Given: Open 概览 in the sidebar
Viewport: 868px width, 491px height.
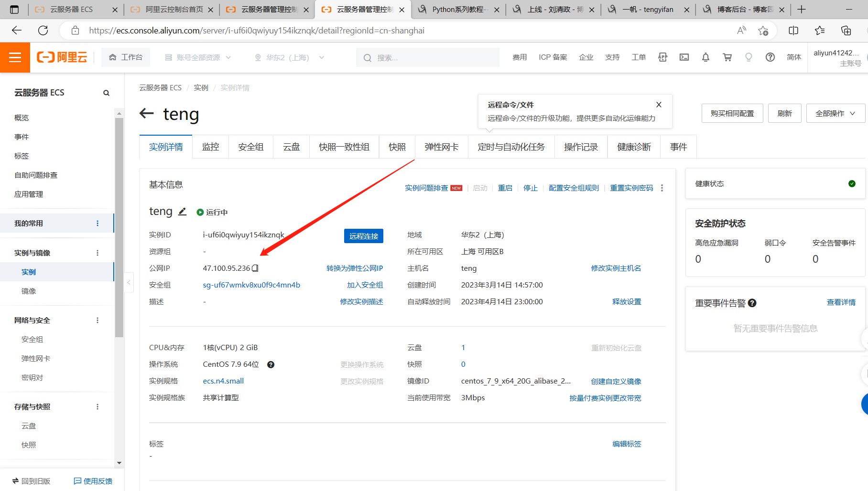Looking at the screenshot, I should pyautogui.click(x=22, y=117).
